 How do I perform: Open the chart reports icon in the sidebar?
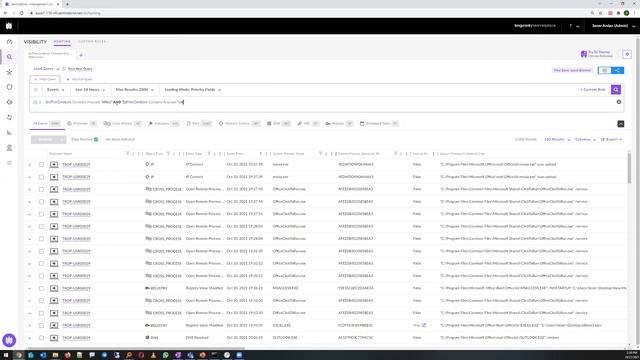(x=9, y=133)
